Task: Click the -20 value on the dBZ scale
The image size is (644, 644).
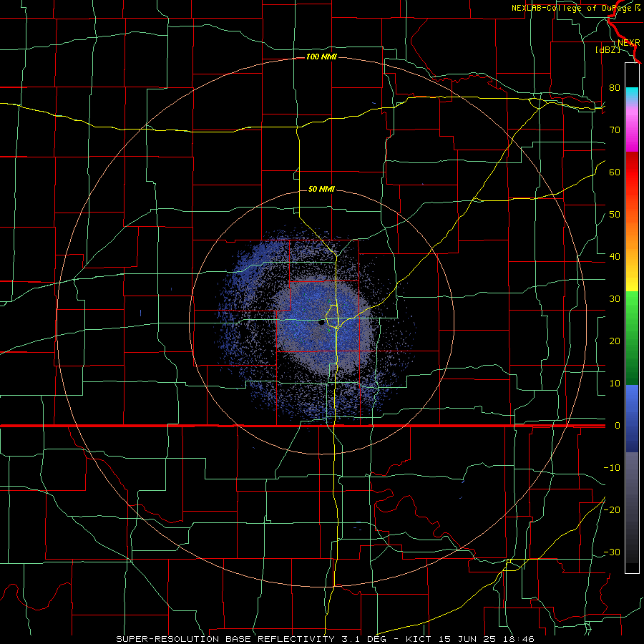Action: click(x=612, y=510)
